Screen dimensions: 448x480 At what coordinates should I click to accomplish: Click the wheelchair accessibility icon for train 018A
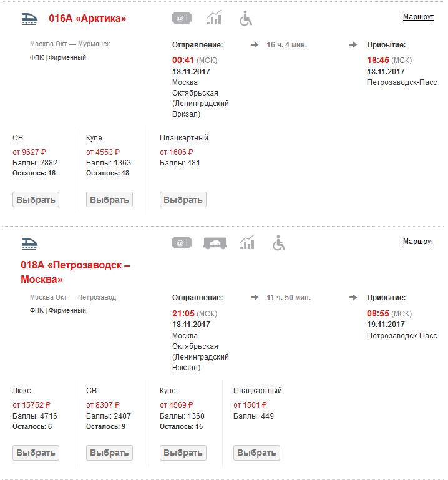[278, 243]
